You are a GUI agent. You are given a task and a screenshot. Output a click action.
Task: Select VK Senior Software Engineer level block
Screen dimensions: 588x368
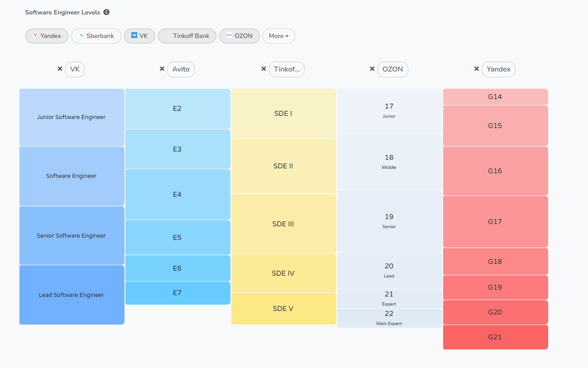72,235
